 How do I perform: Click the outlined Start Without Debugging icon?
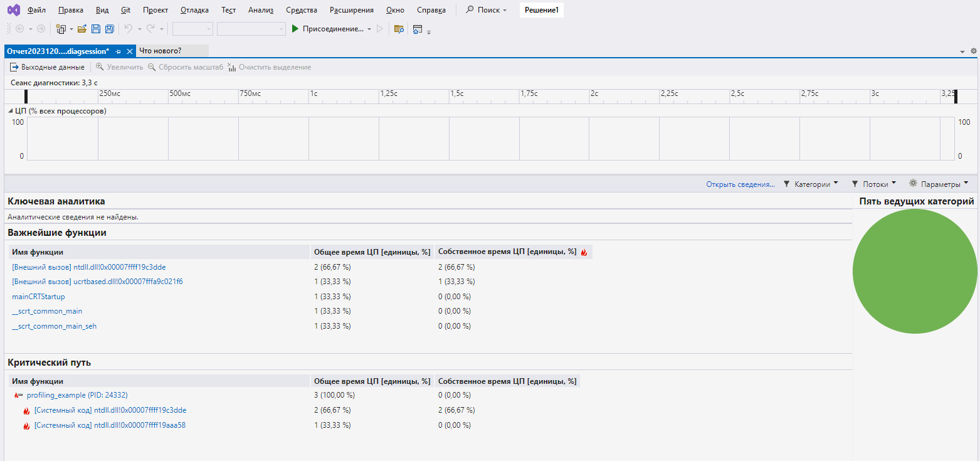(379, 29)
